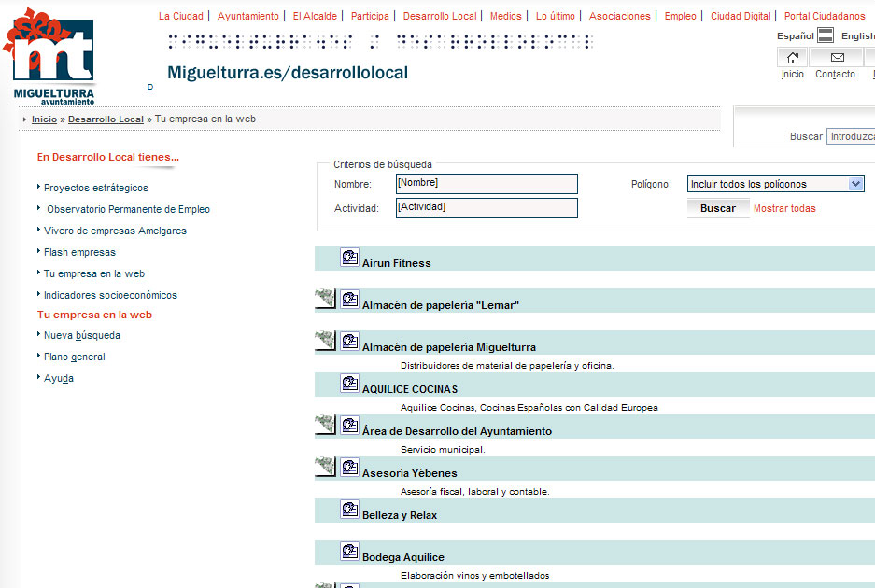Open Proyectos estratégicos sidebar link
Screen dimensions: 875x588
tap(96, 188)
